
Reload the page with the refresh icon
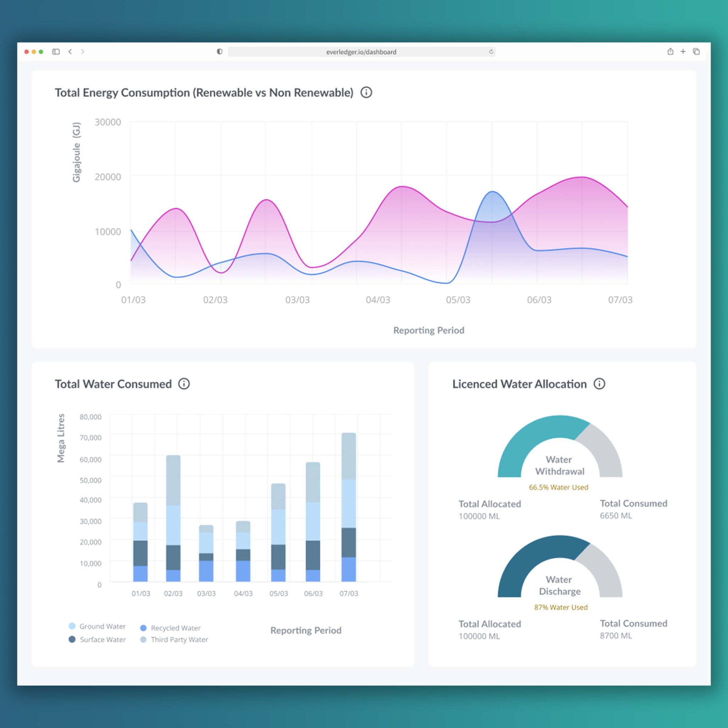click(491, 52)
